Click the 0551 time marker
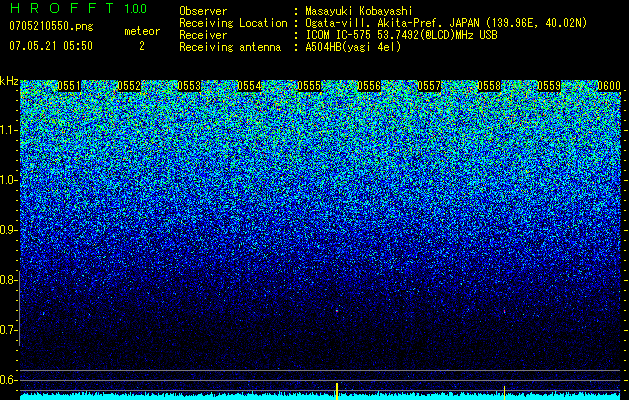Image resolution: width=629 pixels, height=400 pixels. (x=69, y=86)
